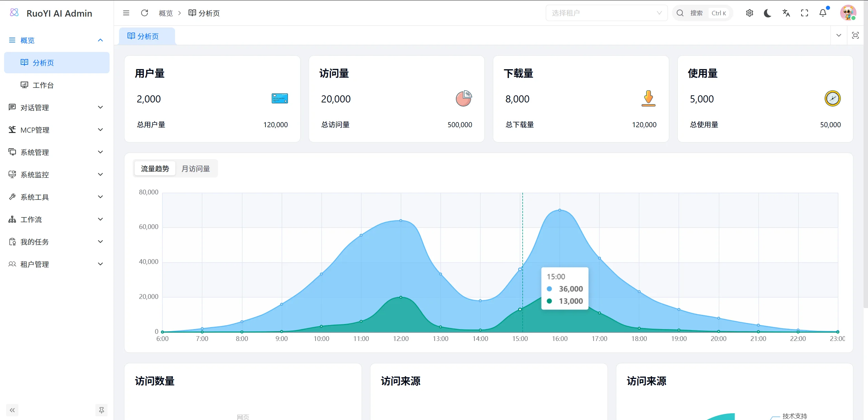The image size is (868, 420).
Task: Collapse the sidebar with the double-arrow toggle
Action: (x=12, y=410)
